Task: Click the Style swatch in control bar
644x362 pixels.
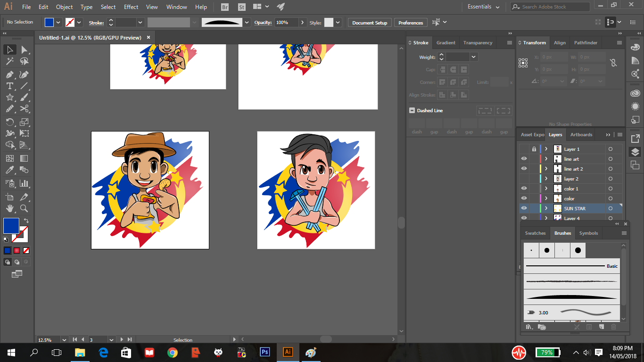Action: pos(329,22)
